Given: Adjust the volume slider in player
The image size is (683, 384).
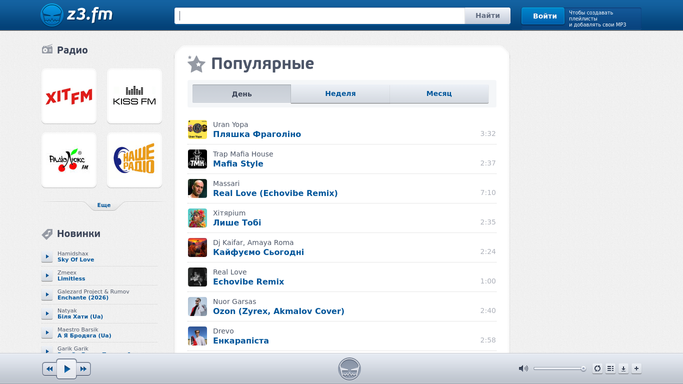Looking at the screenshot, I should (x=559, y=369).
